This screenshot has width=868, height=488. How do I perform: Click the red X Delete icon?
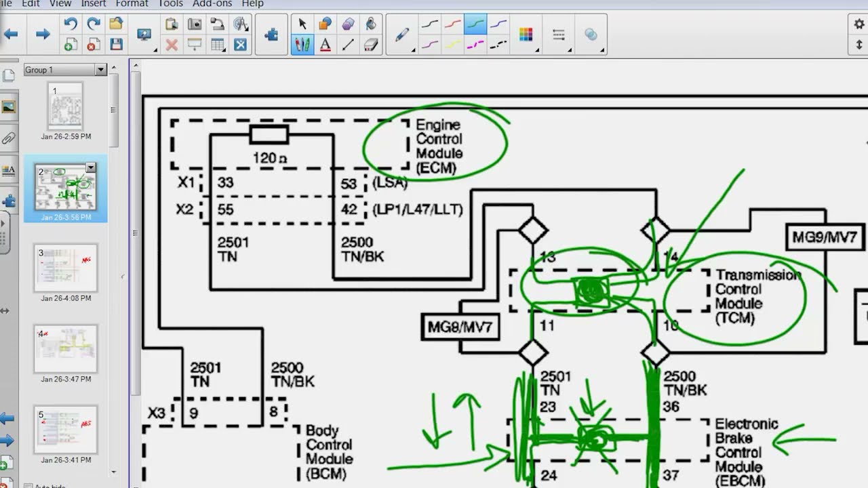172,45
